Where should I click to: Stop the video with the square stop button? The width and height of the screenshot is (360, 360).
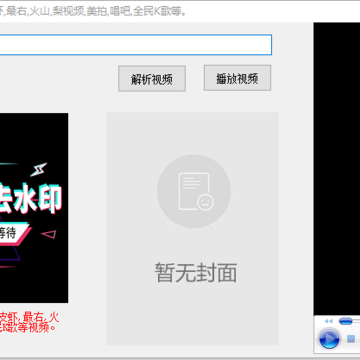[351, 339]
